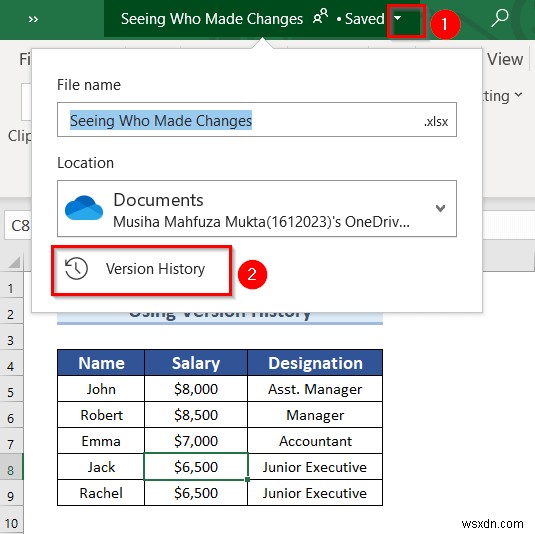
Task: Select Rachel's Junior Executive cell
Action: point(315,493)
